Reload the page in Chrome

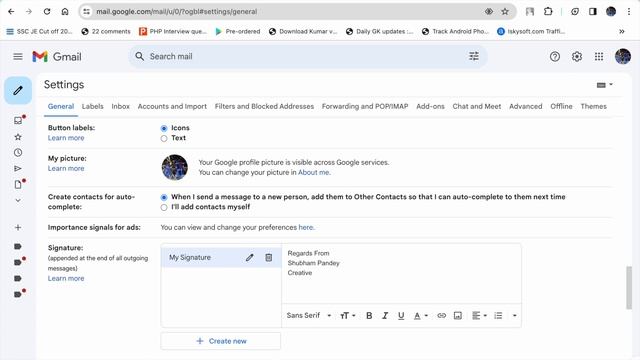(47, 11)
